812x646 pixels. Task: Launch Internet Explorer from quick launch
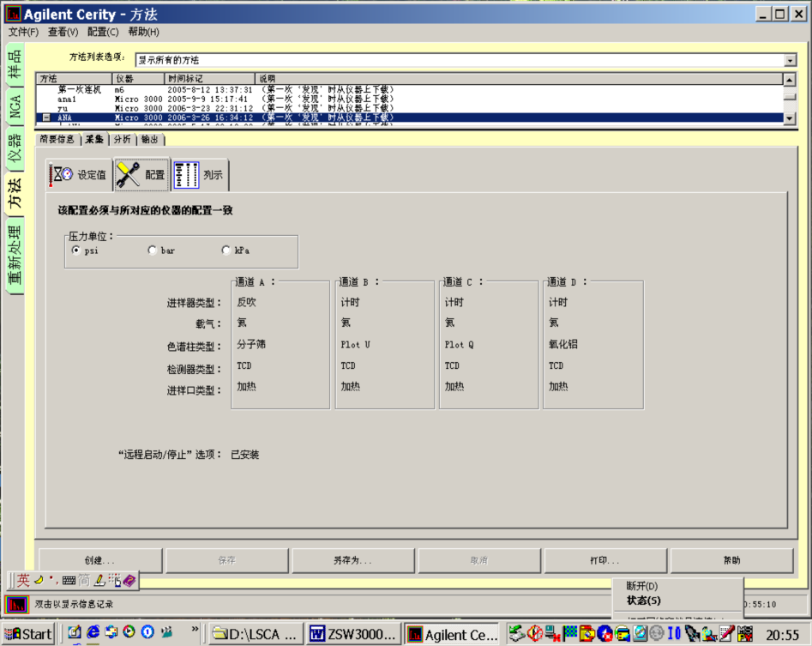pyautogui.click(x=93, y=632)
